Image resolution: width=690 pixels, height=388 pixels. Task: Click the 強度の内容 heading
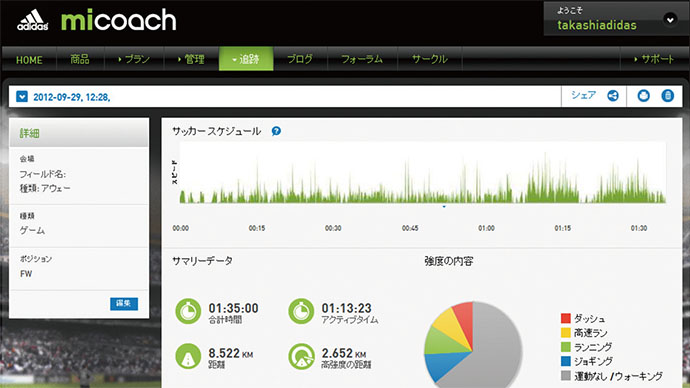(449, 261)
